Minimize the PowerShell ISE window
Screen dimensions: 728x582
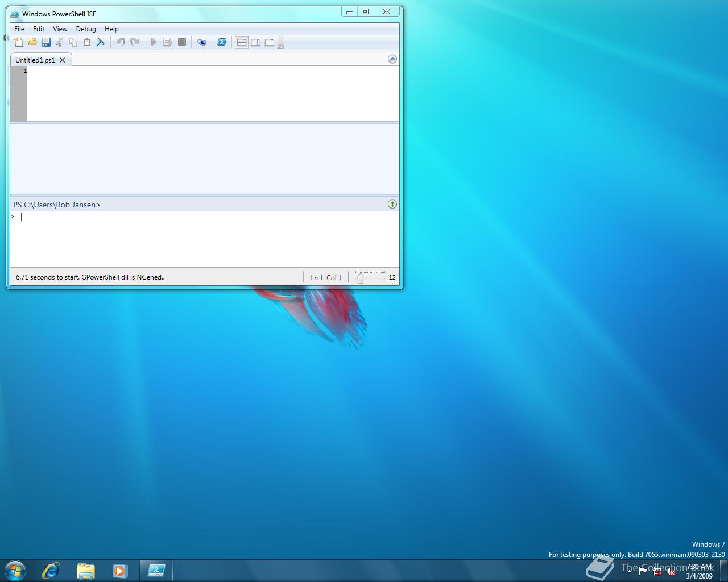[x=350, y=11]
